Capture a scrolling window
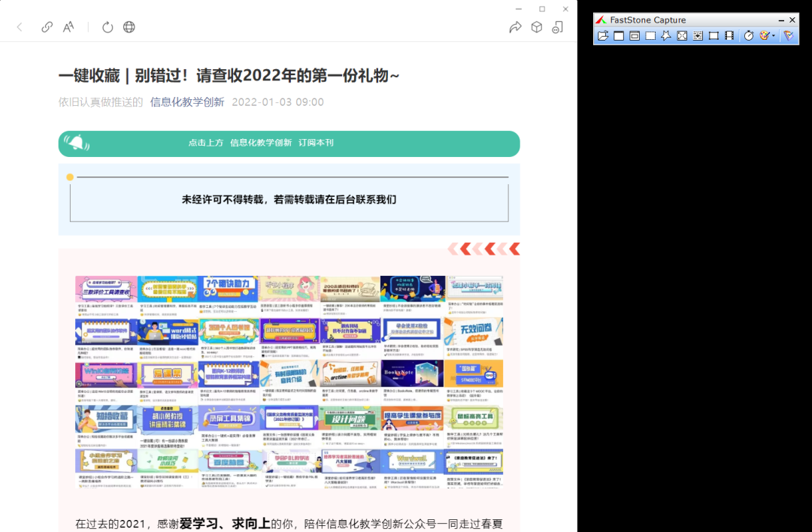The width and height of the screenshot is (812, 532). tap(698, 35)
